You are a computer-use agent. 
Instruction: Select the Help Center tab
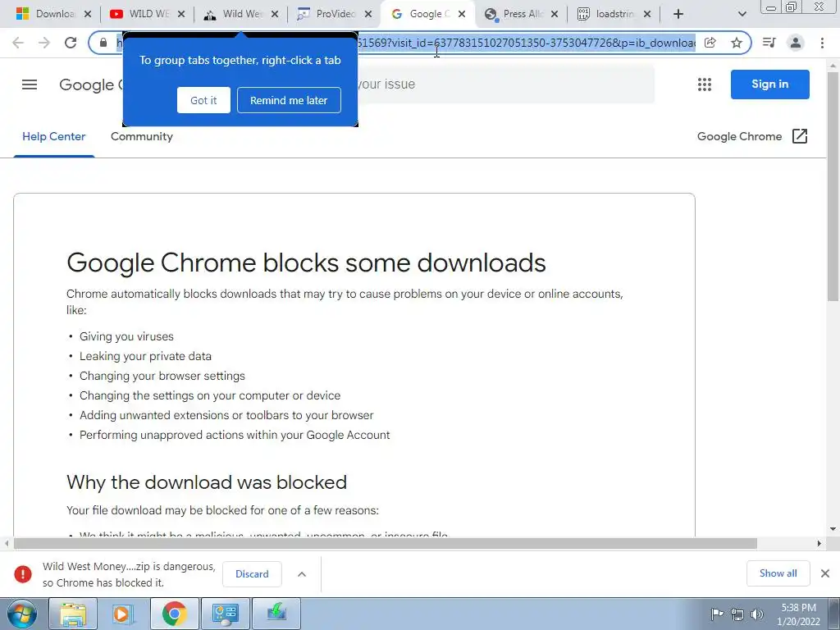click(x=53, y=137)
